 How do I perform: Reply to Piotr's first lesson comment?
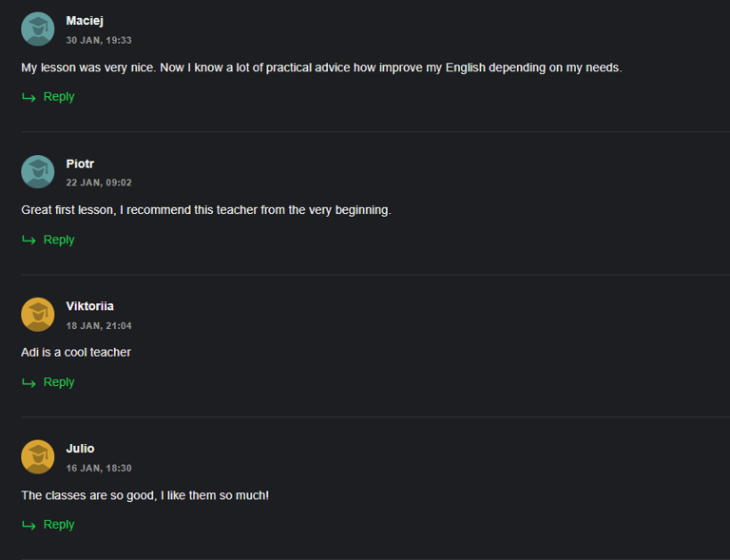tap(59, 240)
